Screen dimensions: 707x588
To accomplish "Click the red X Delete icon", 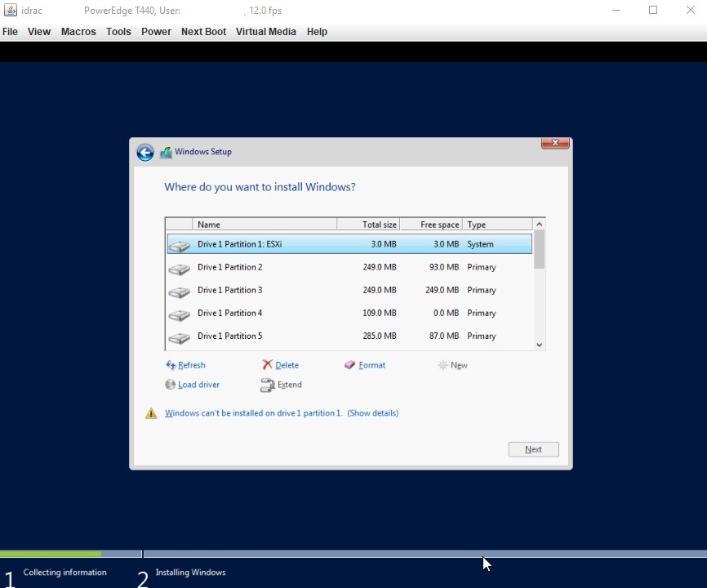I will coord(267,366).
